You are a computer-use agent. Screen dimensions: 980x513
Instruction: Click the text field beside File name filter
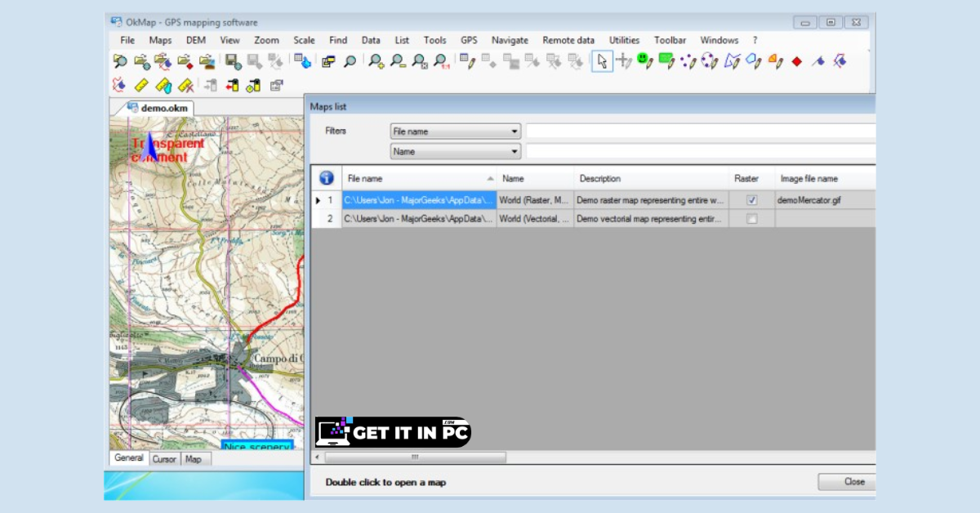click(701, 131)
